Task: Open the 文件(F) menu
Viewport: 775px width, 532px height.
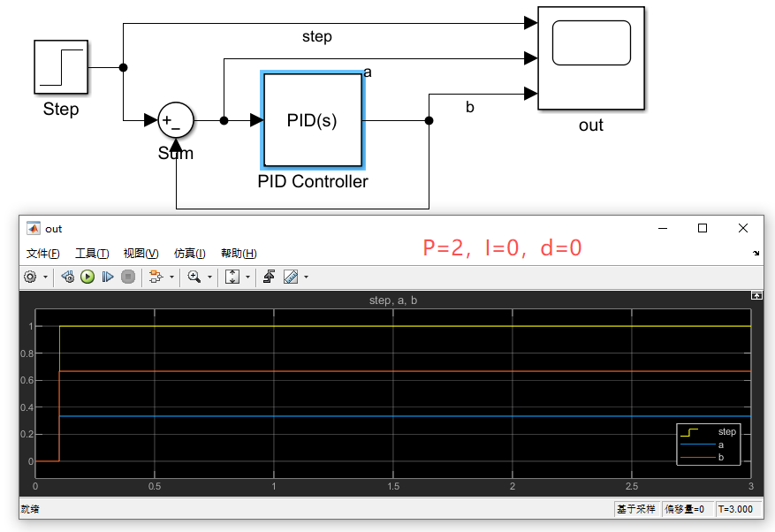Action: tap(43, 254)
